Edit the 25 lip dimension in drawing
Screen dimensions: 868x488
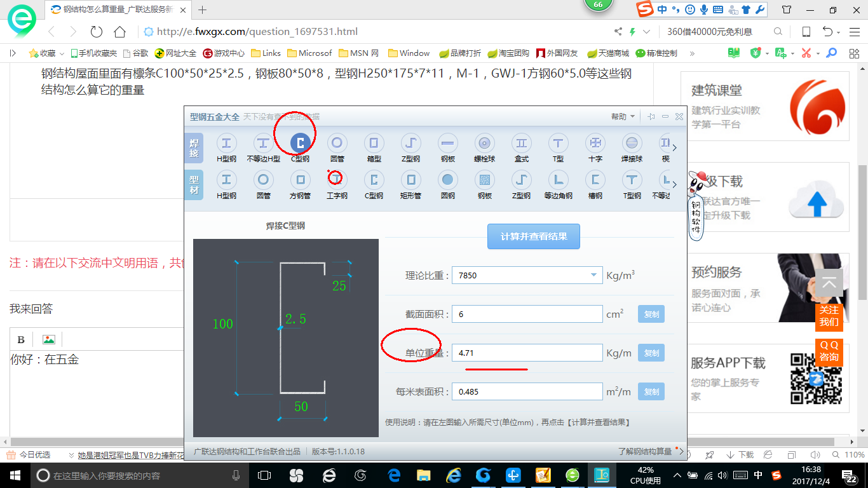[339, 286]
